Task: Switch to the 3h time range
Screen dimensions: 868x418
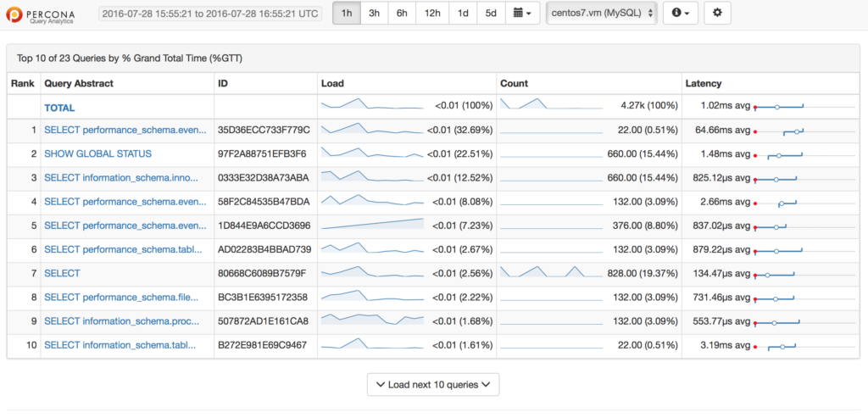Action: pos(374,14)
